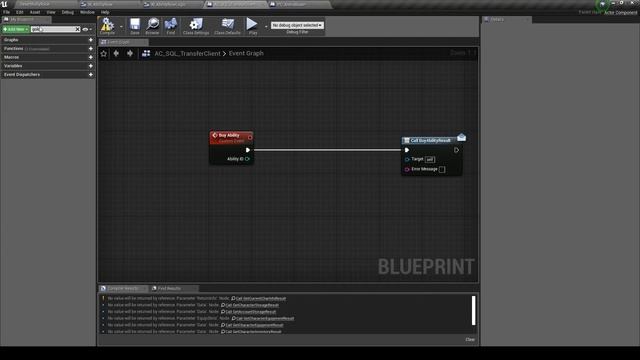The image size is (640, 360).
Task: Click the Error Message input pin
Action: click(407, 169)
